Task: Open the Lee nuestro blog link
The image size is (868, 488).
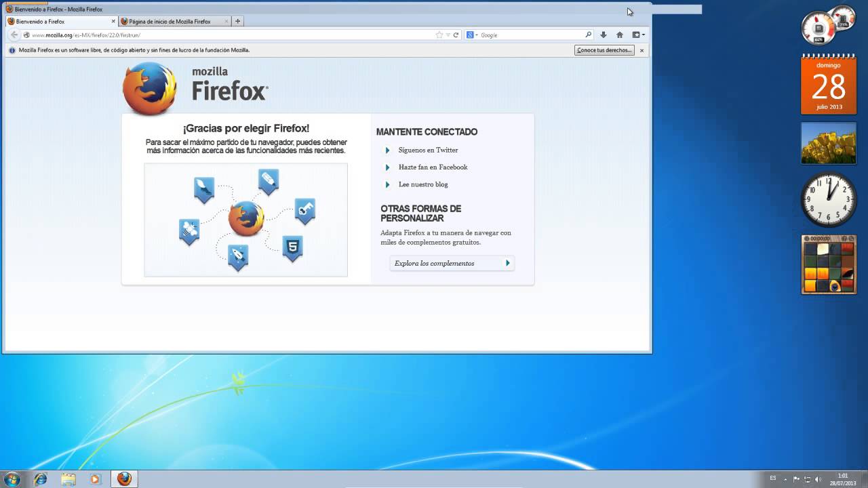Action: (x=423, y=184)
